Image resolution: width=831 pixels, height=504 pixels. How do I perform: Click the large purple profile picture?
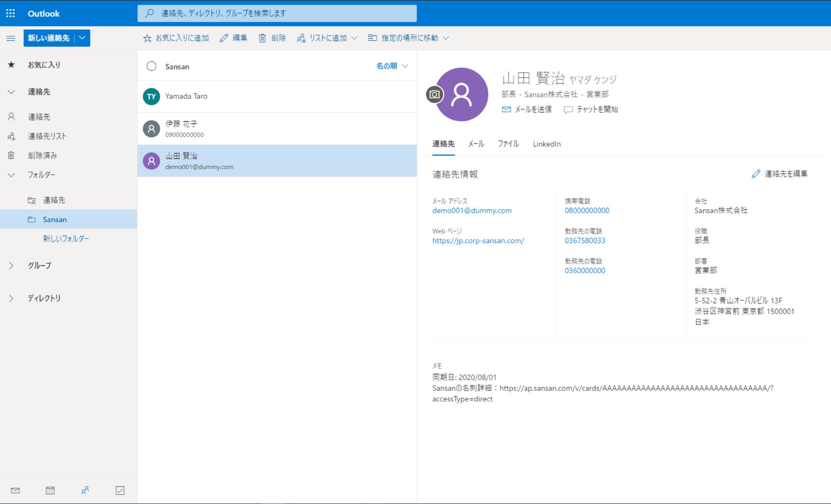click(461, 94)
